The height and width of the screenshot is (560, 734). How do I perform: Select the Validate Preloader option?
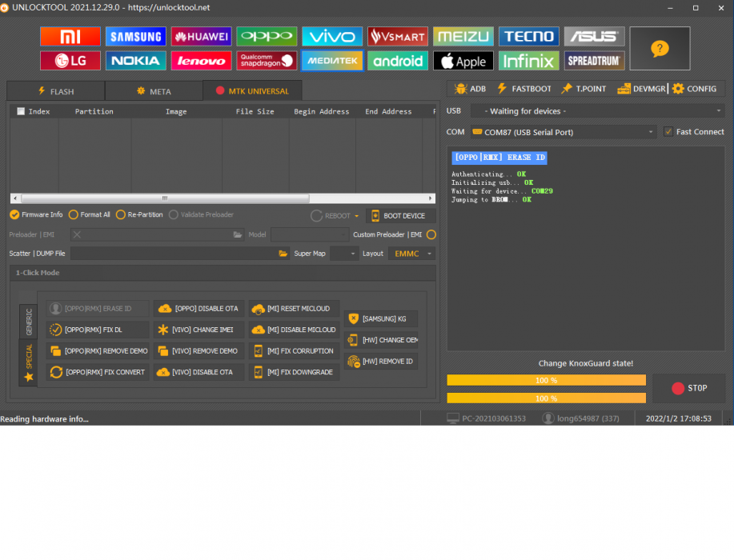click(x=201, y=214)
